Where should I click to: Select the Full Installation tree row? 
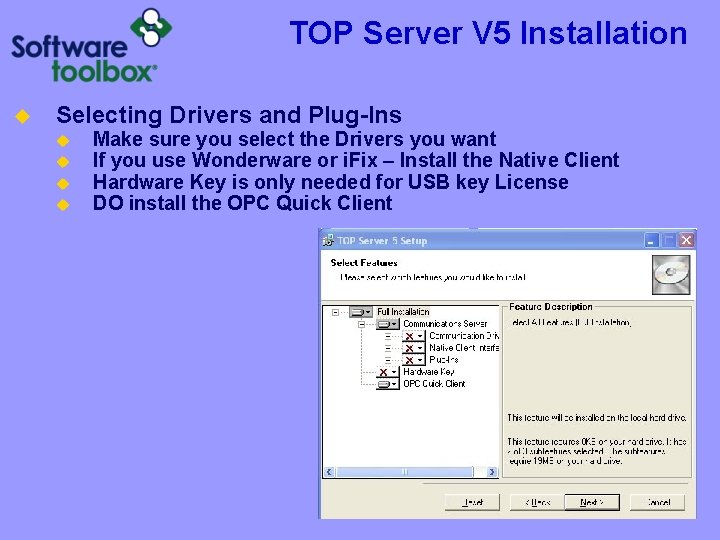point(403,312)
